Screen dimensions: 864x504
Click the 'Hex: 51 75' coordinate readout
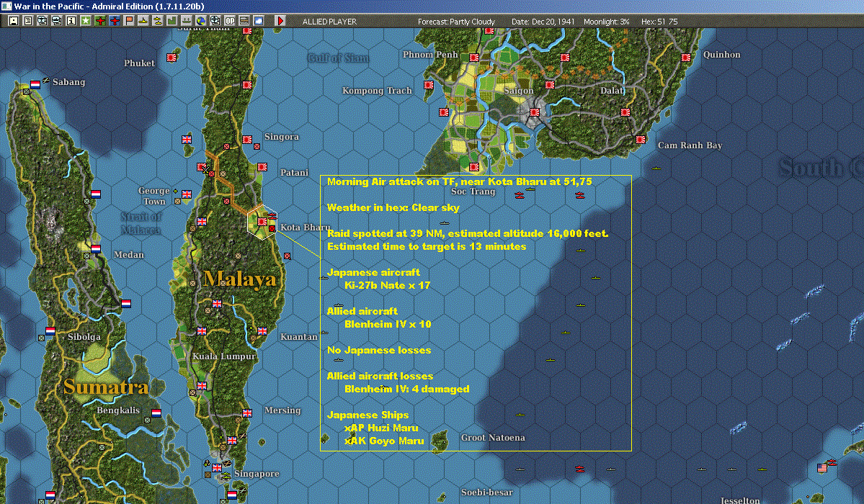coord(659,22)
